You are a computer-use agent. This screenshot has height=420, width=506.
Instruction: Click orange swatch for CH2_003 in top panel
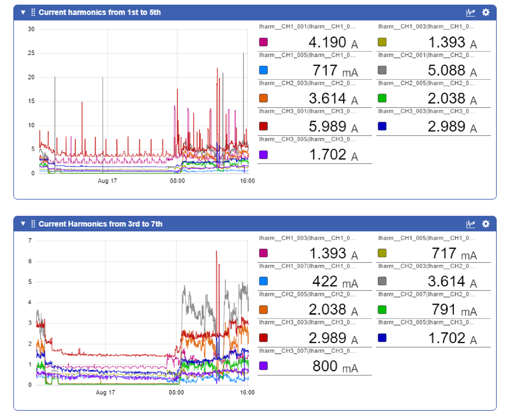(x=263, y=98)
